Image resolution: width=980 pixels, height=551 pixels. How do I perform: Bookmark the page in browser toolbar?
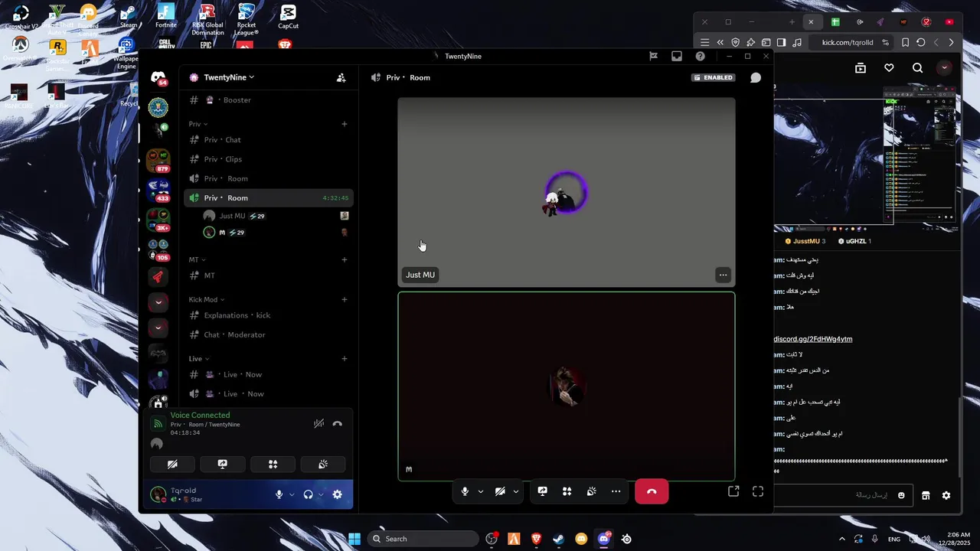[905, 42]
